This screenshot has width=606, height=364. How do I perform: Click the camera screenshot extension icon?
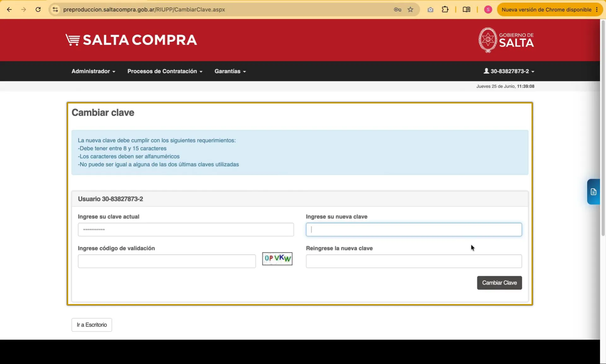pos(430,10)
